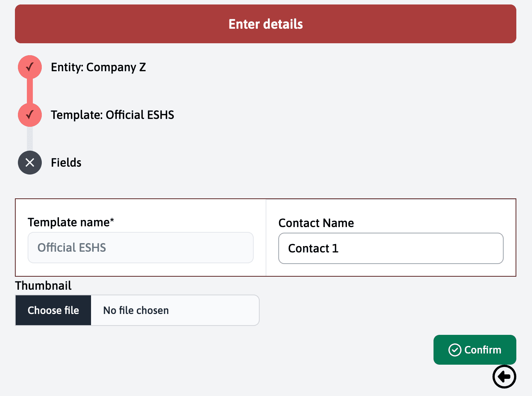Select the 'Entity: Company Z' step label
This screenshot has width=532, height=396.
point(98,67)
